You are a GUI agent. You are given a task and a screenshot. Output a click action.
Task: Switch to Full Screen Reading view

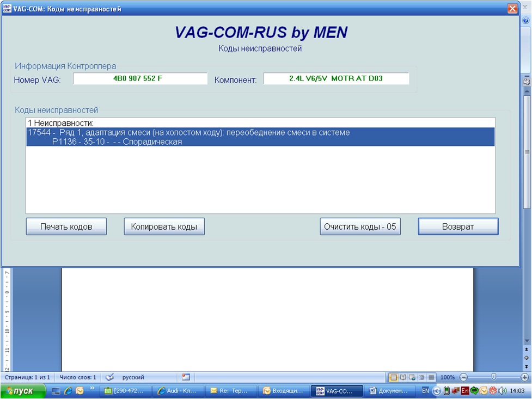(x=403, y=377)
